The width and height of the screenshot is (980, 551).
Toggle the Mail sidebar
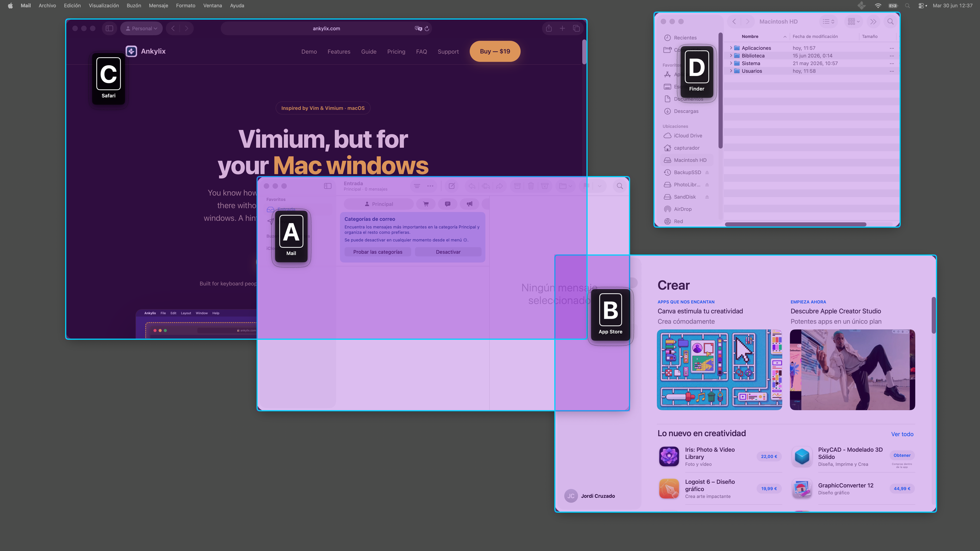[328, 186]
